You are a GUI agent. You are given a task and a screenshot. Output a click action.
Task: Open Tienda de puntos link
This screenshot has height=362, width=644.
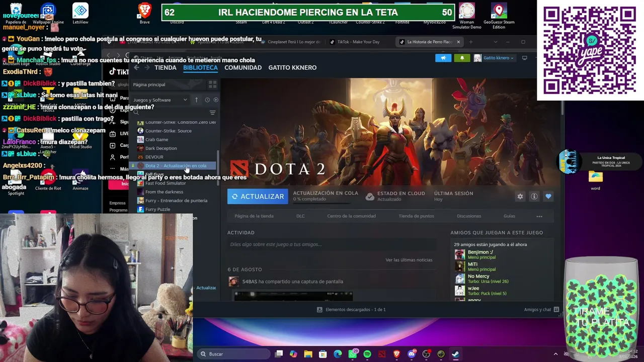[x=416, y=216]
